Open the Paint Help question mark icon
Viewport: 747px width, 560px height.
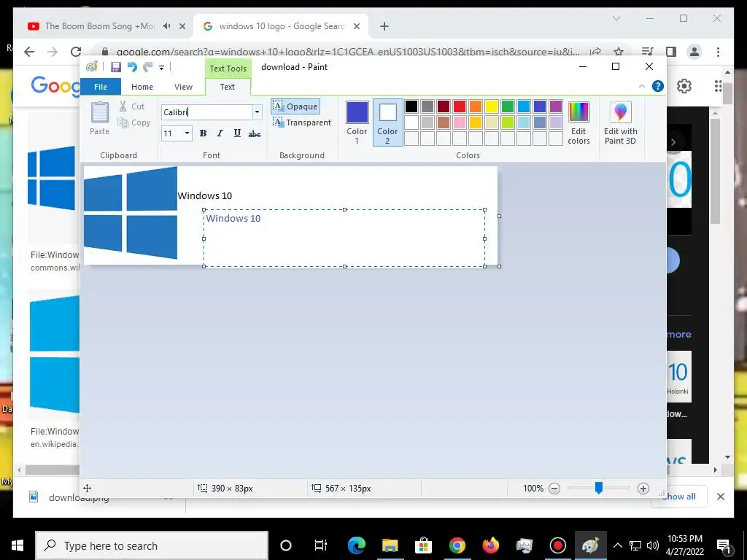tap(658, 86)
